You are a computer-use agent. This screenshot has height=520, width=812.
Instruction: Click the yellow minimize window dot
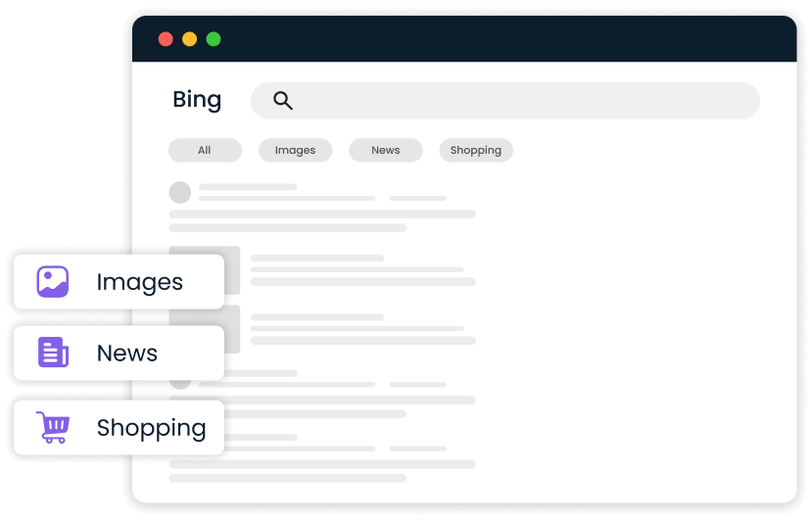click(x=190, y=39)
